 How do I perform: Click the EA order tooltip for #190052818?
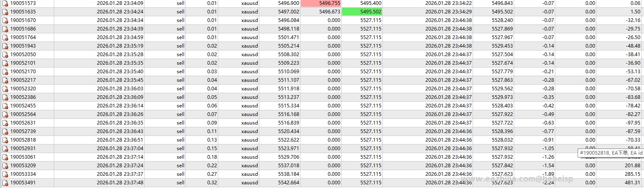pyautogui.click(x=611, y=153)
